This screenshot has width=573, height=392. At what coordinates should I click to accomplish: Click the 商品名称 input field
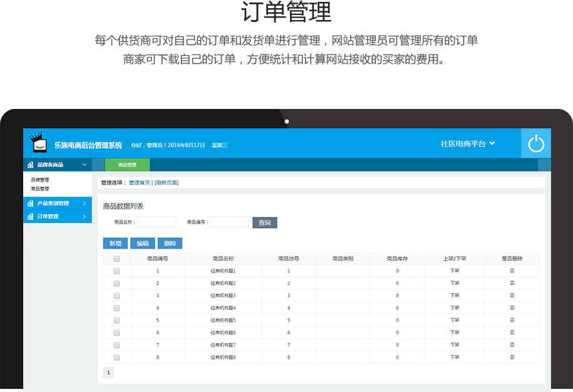(157, 222)
